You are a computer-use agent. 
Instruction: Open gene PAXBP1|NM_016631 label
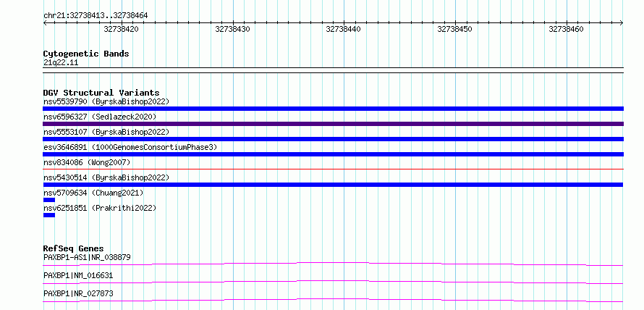[78, 275]
